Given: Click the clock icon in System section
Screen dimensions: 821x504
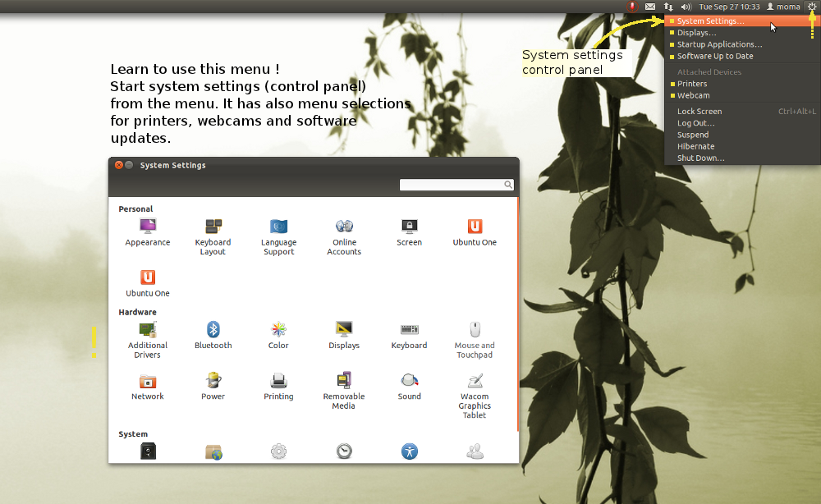Looking at the screenshot, I should (344, 451).
